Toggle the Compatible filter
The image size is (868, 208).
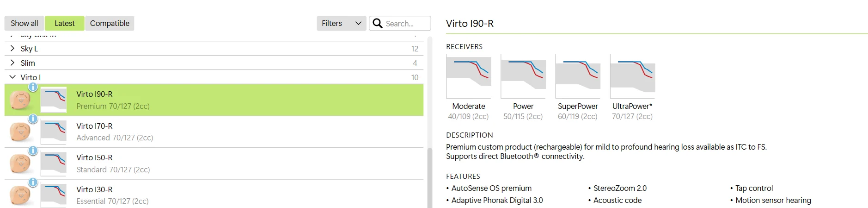(x=110, y=23)
